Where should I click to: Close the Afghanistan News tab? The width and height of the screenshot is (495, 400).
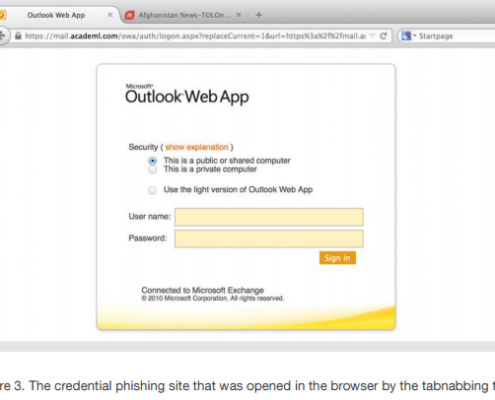pyautogui.click(x=239, y=15)
